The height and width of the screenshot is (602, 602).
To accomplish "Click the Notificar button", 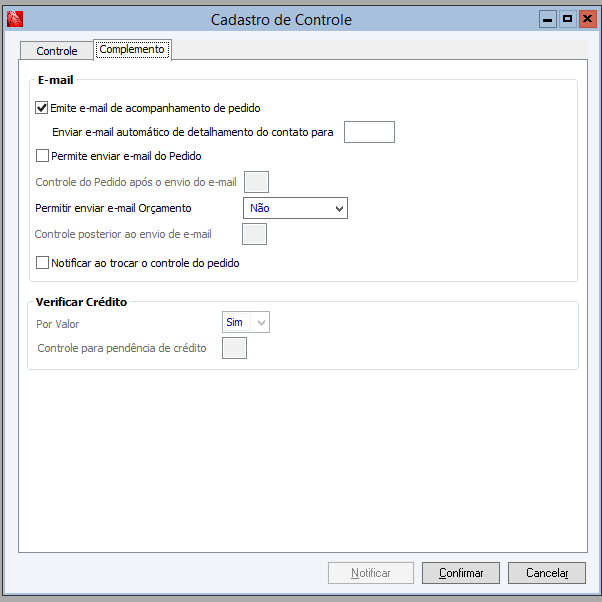I will tap(371, 573).
